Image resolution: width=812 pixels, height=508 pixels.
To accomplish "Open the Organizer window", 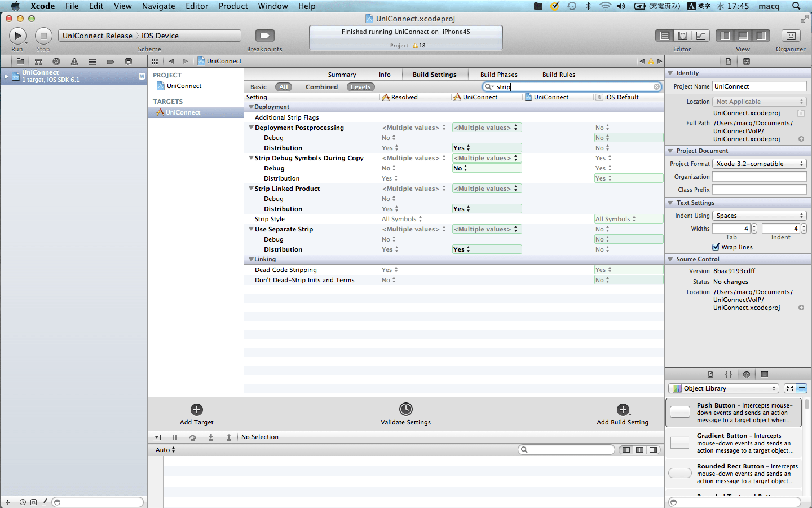I will click(791, 36).
